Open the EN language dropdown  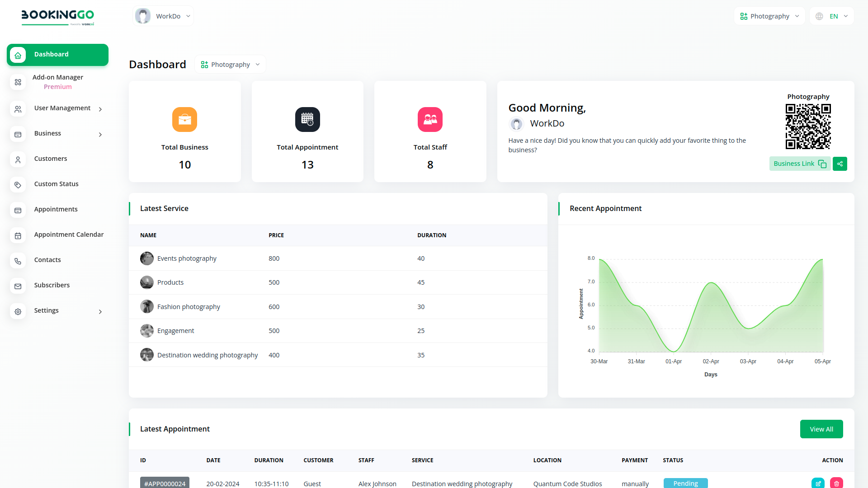pyautogui.click(x=831, y=16)
